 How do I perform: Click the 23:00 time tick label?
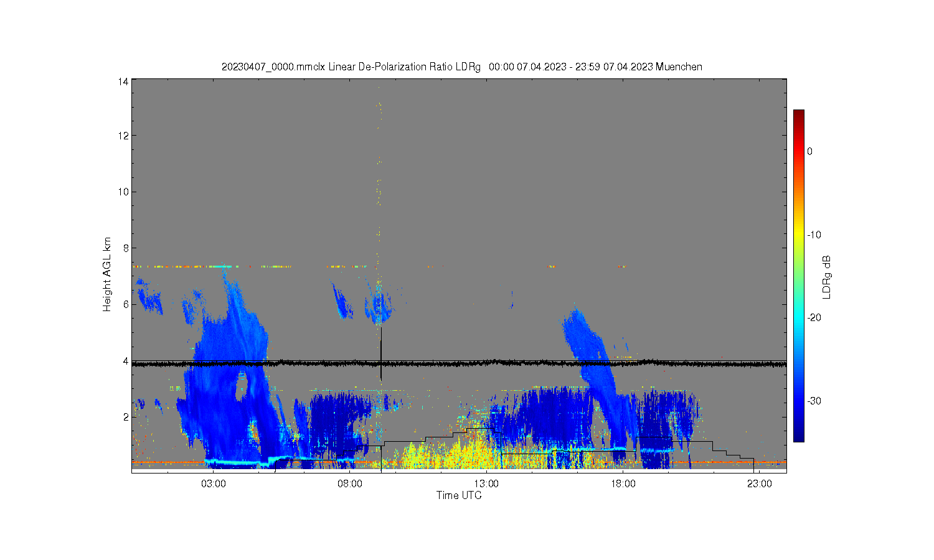coord(760,484)
